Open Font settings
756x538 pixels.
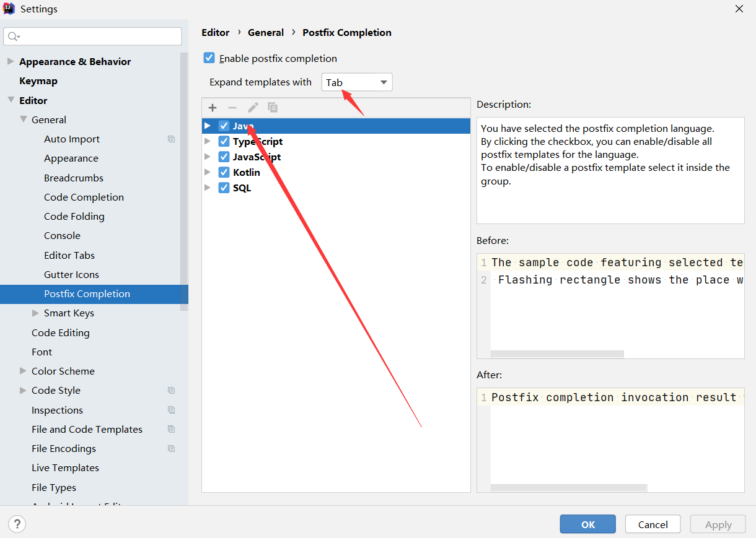pyautogui.click(x=42, y=352)
